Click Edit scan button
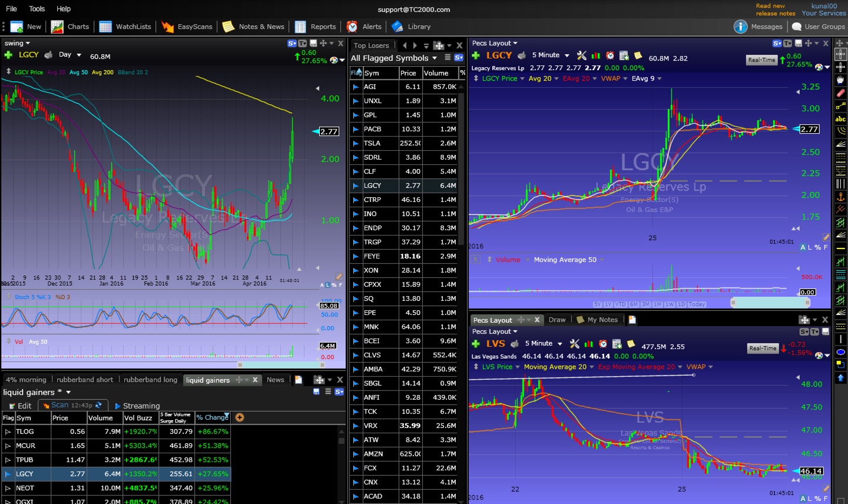The height and width of the screenshot is (504, 848). (20, 406)
